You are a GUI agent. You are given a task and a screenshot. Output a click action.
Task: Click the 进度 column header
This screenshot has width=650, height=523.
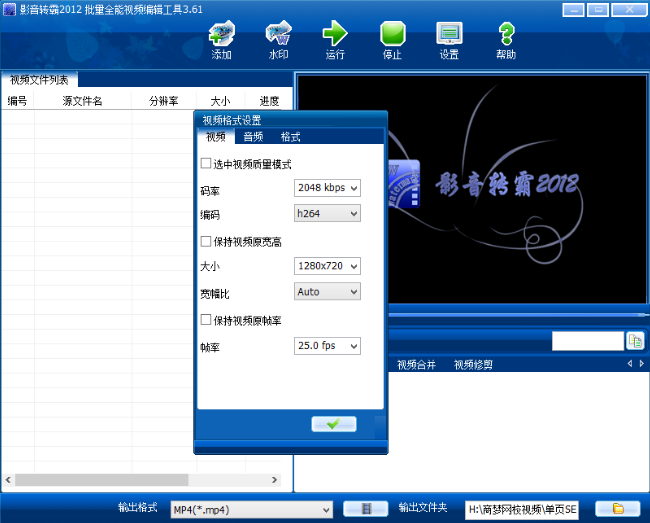coord(269,101)
